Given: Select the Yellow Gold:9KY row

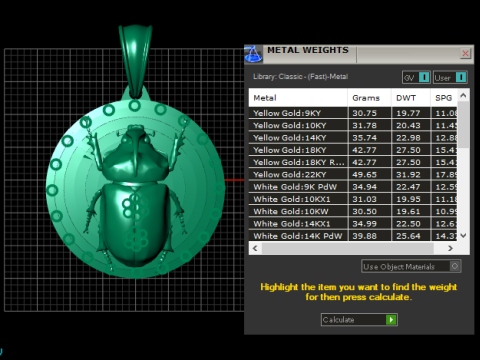Looking at the screenshot, I should 353,113.
